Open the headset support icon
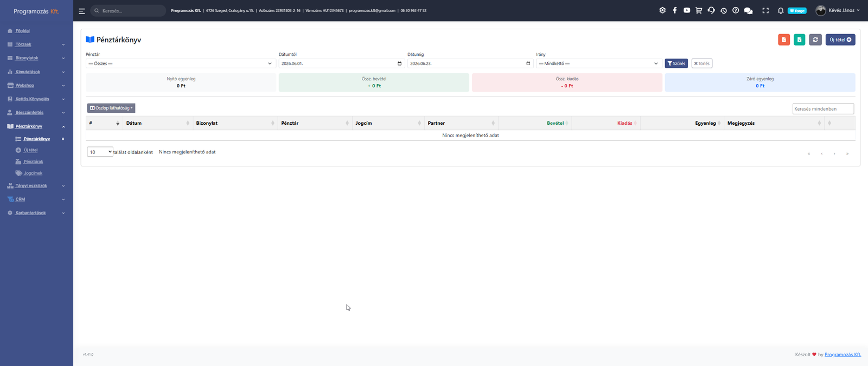868x366 pixels. (x=711, y=10)
